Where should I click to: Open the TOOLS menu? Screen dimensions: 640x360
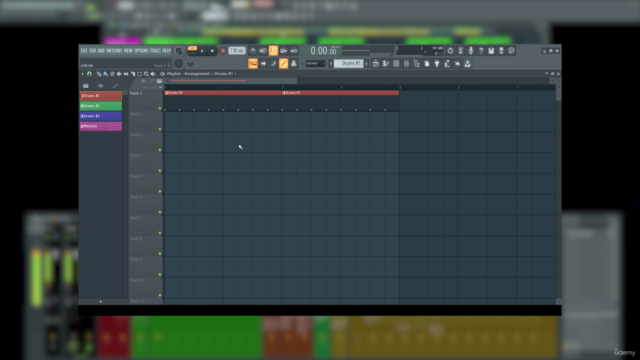point(155,51)
